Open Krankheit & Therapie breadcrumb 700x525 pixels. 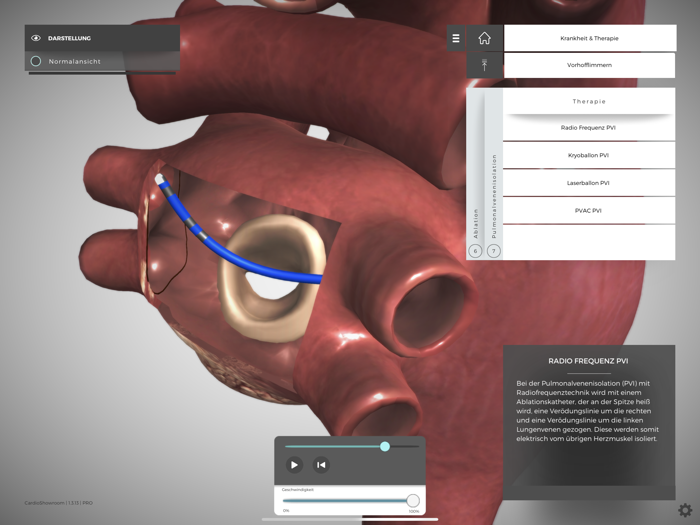click(590, 38)
